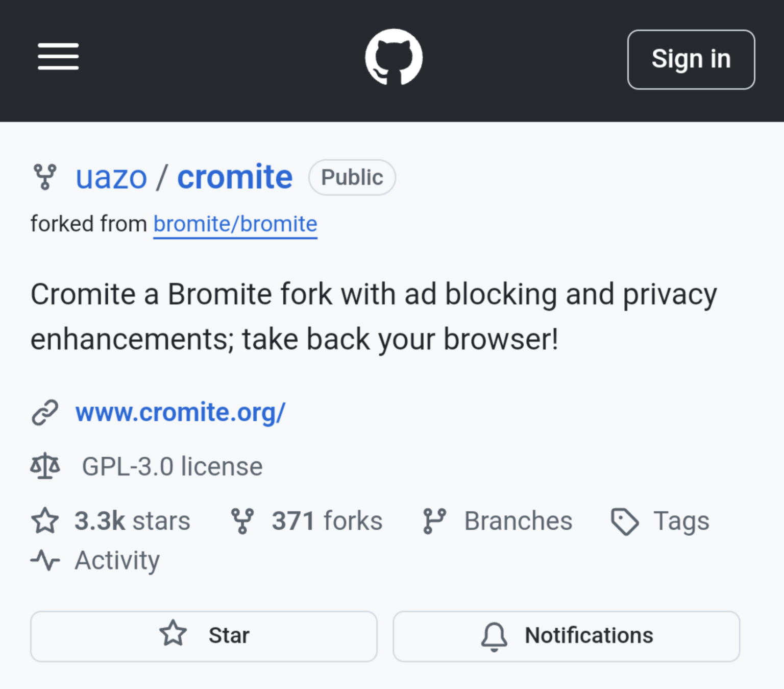Click the Tags label icon
The height and width of the screenshot is (689, 784).
[624, 521]
